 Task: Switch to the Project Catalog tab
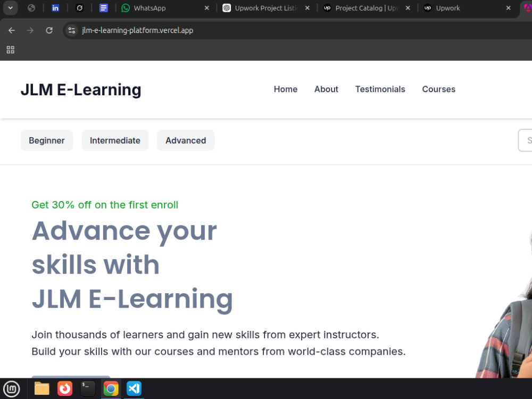(x=366, y=8)
